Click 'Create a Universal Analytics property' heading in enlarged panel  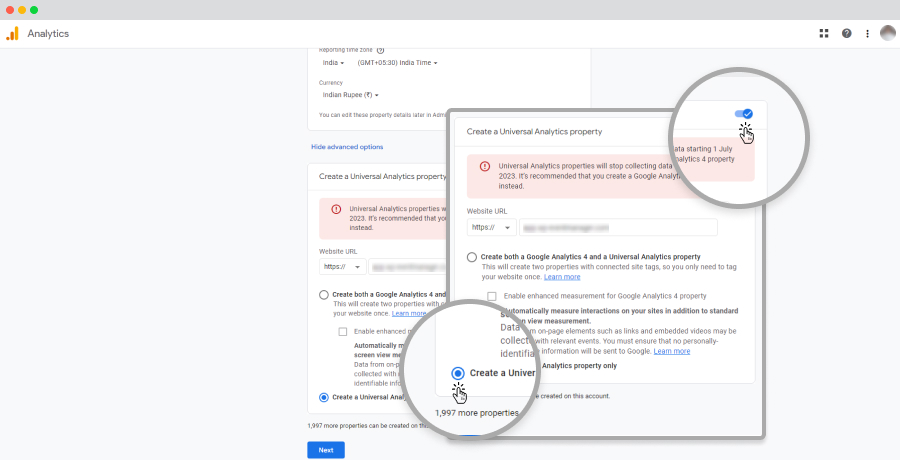pos(534,132)
